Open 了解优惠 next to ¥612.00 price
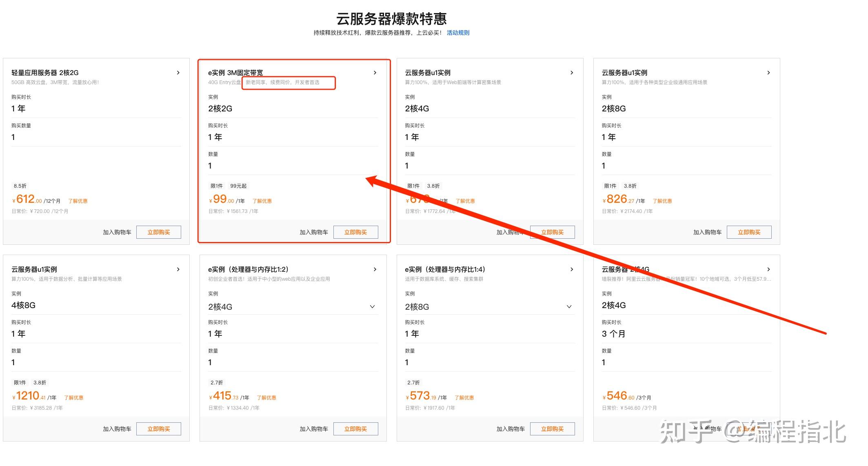The width and height of the screenshot is (868, 466). [x=78, y=201]
